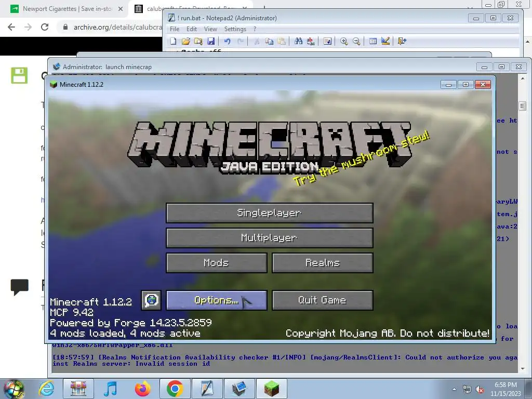The width and height of the screenshot is (532, 399).
Task: Click the console scrollbar thumb in launch minecrap window
Action: pyautogui.click(x=523, y=106)
